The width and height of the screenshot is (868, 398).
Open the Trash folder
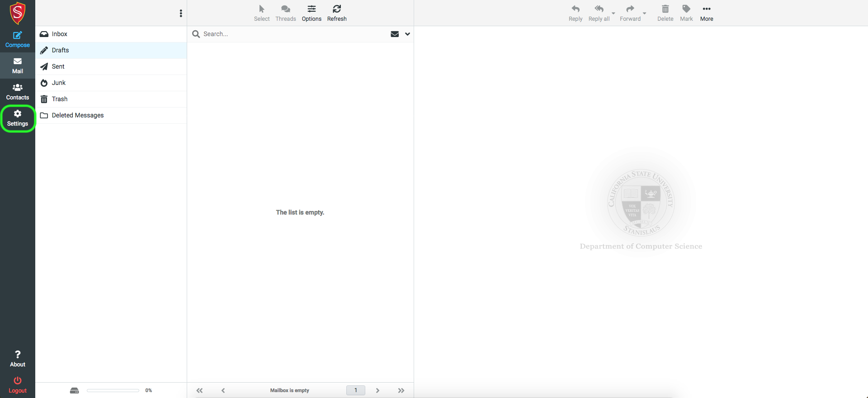tap(111, 99)
